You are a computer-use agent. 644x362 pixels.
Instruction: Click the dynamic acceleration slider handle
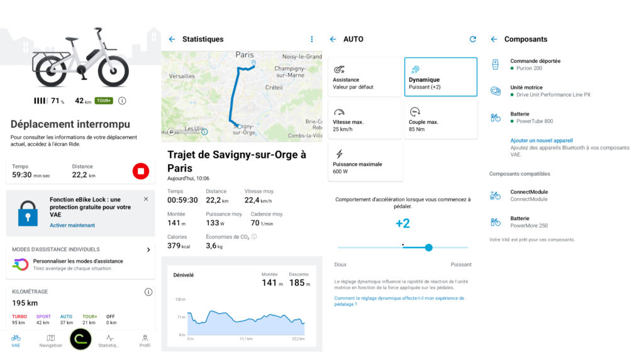click(x=429, y=248)
